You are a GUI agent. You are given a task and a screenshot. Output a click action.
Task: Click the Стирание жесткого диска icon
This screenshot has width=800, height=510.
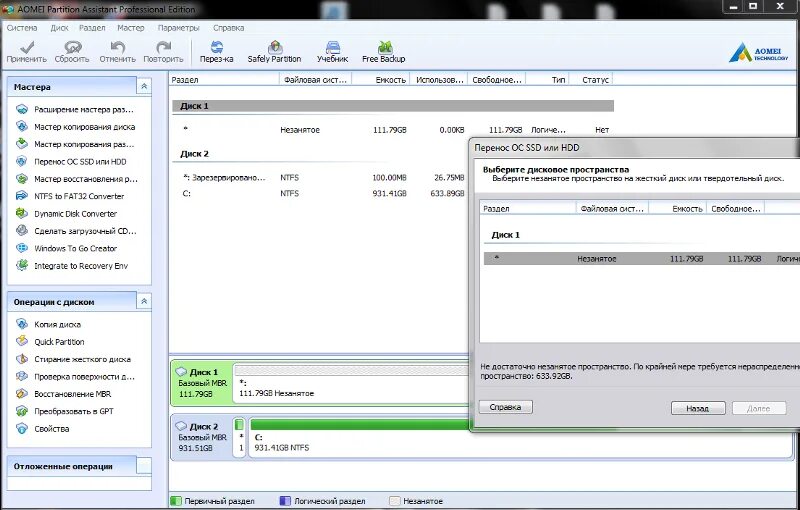click(22, 359)
